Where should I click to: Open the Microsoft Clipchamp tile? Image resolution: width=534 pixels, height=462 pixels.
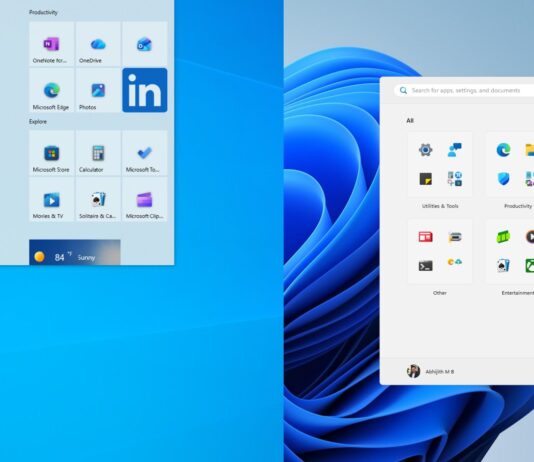(145, 200)
